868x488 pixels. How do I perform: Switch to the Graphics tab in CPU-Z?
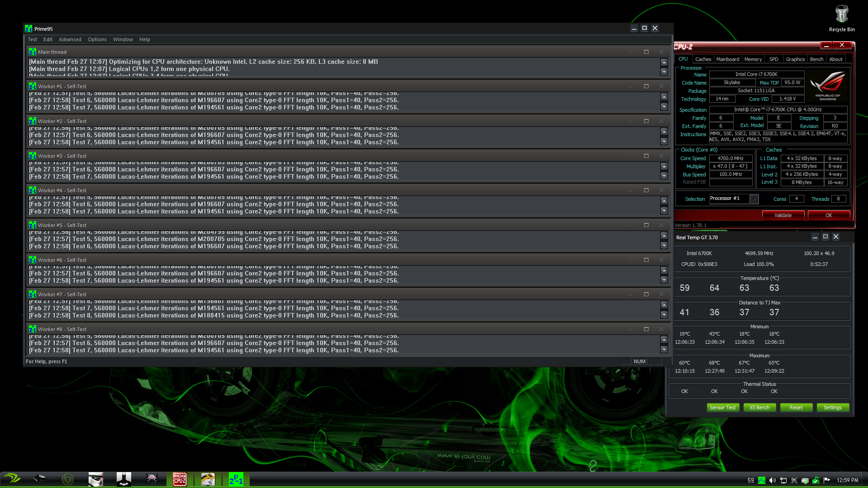pos(795,59)
